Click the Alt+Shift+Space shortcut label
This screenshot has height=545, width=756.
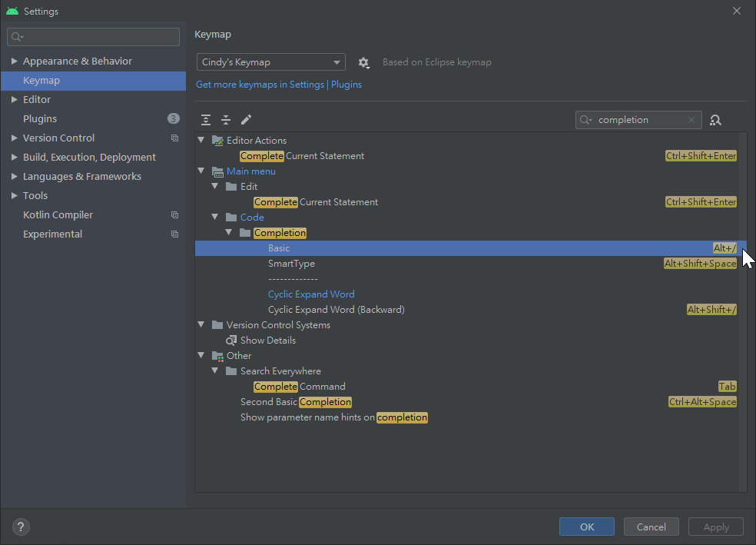tap(700, 264)
